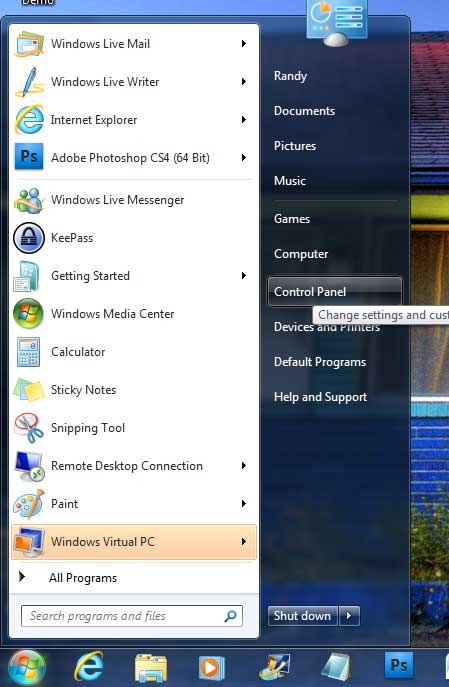449x687 pixels.
Task: Click Windows Media Center label text
Action: (113, 314)
